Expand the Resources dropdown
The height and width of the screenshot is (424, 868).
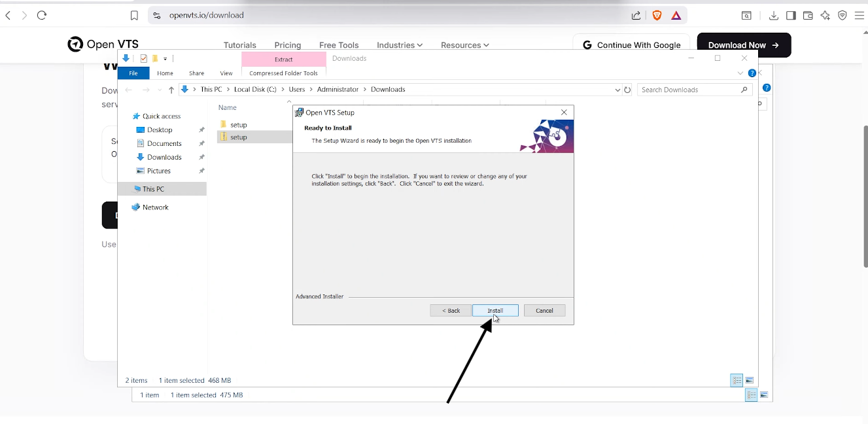pyautogui.click(x=465, y=45)
